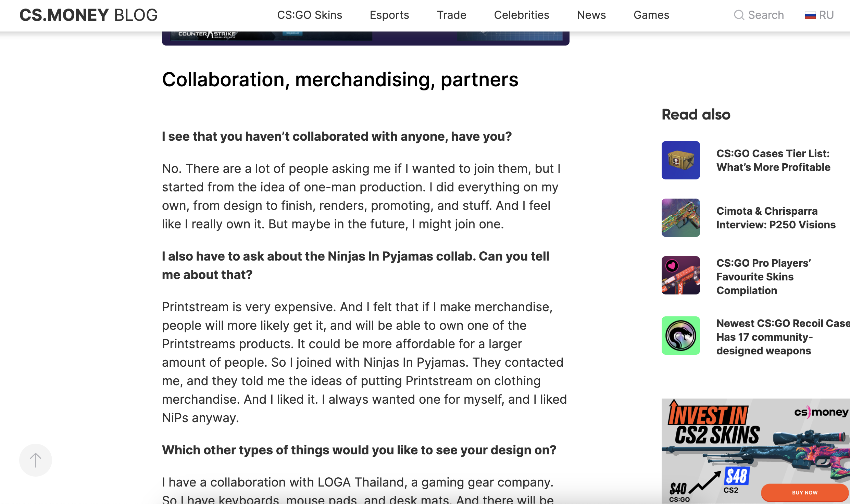Click the Recoil Case snake logo thumbnail
Viewport: 850px width, 504px height.
point(680,335)
